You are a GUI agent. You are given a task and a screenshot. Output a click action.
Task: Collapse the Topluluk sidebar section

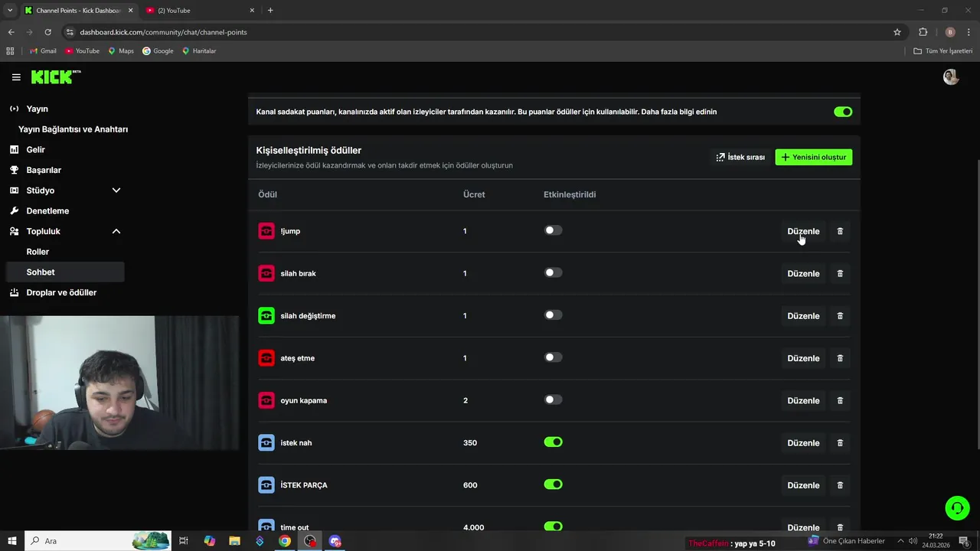(116, 231)
